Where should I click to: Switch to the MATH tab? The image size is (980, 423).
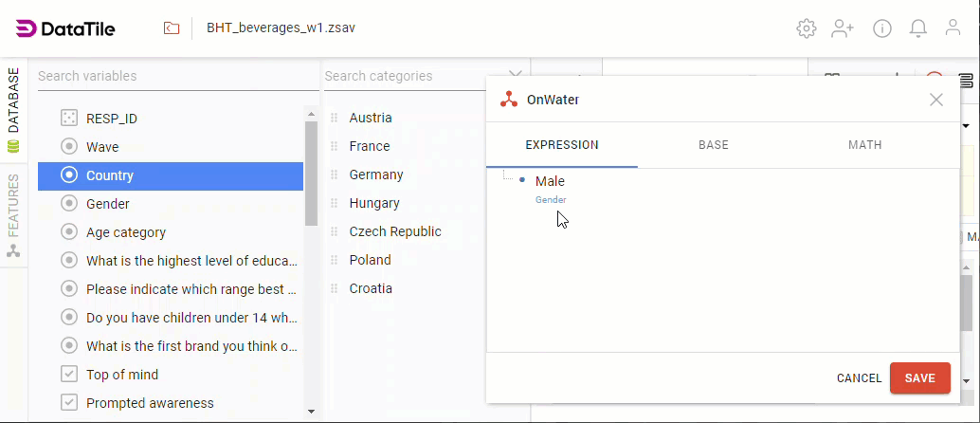865,145
